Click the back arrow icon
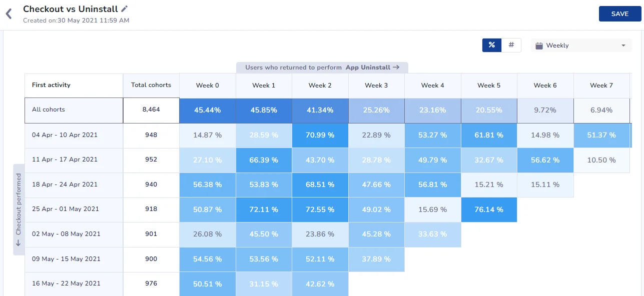This screenshot has height=296, width=644. (9, 14)
